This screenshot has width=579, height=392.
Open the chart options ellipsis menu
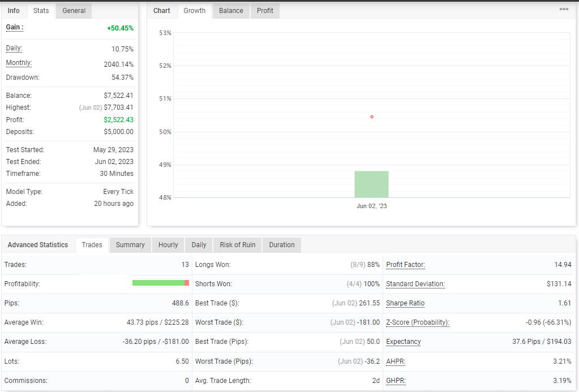564,9
